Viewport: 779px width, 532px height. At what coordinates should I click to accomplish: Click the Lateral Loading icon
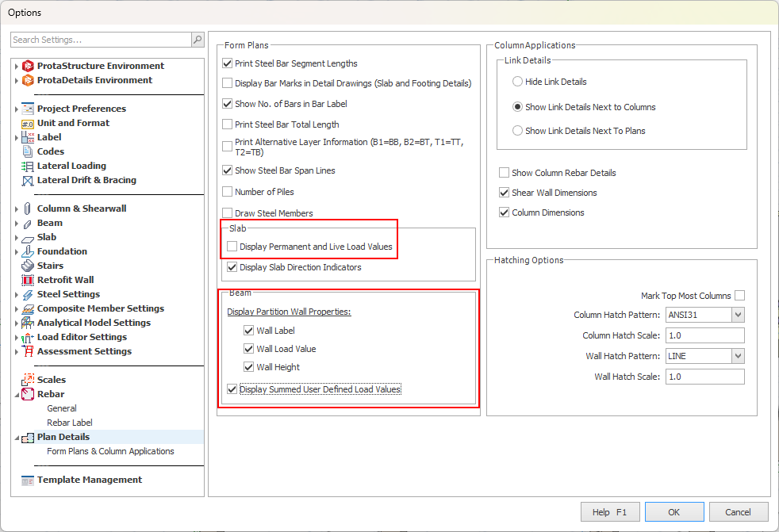coord(28,165)
